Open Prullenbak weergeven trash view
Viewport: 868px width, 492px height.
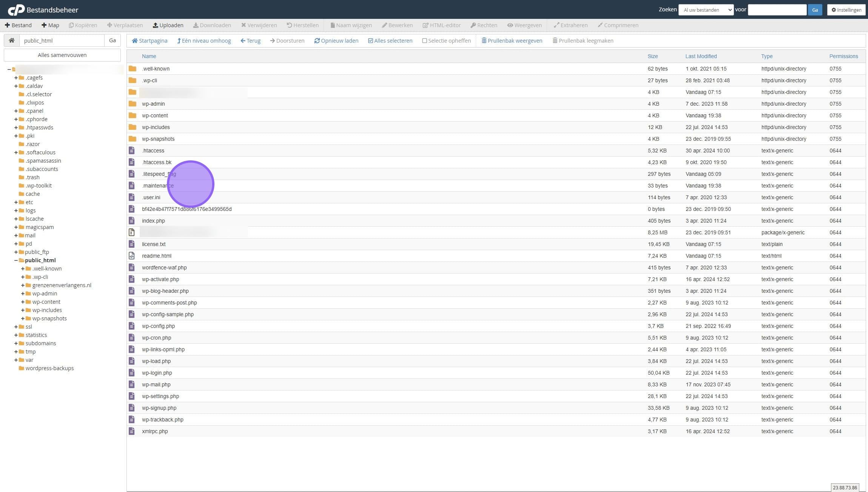(x=512, y=41)
